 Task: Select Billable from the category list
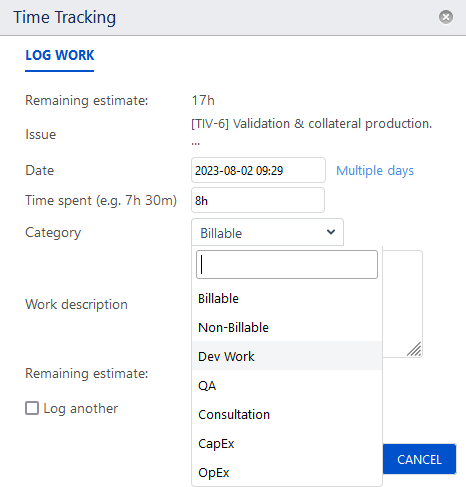pos(287,298)
